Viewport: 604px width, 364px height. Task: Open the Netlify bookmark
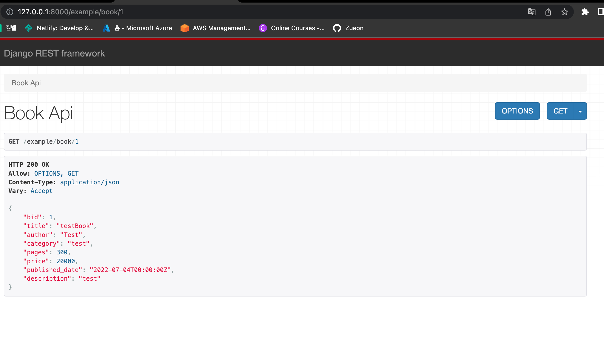point(59,28)
